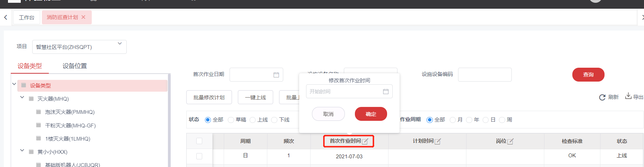Screen dimensions: 644x167
Task: Click the 频次 column header
Action: click(289, 141)
